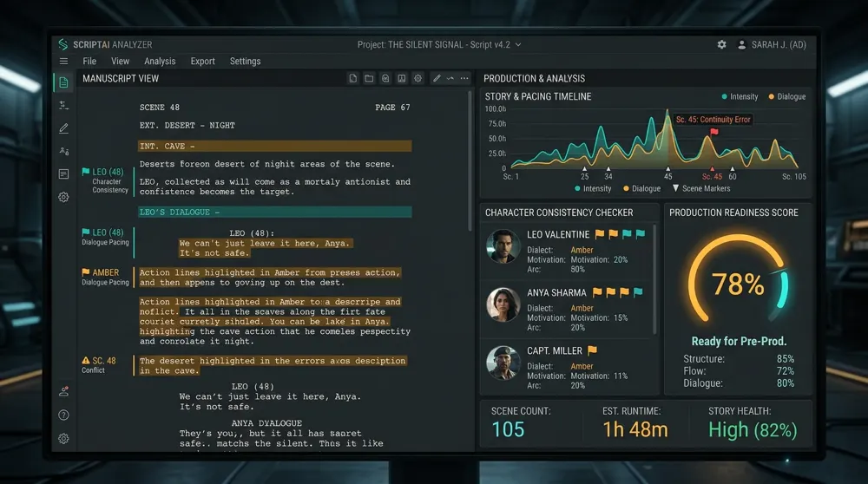Open the characters sidebar icon
The image size is (868, 484).
tap(63, 151)
